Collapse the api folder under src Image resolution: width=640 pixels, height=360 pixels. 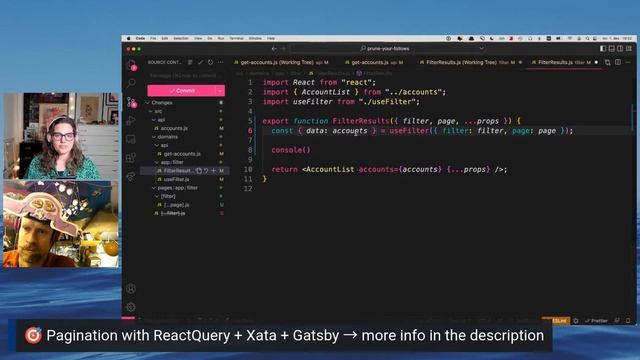(x=154, y=120)
